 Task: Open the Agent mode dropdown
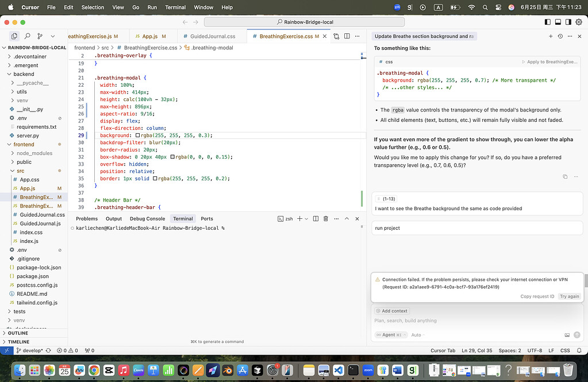391,335
